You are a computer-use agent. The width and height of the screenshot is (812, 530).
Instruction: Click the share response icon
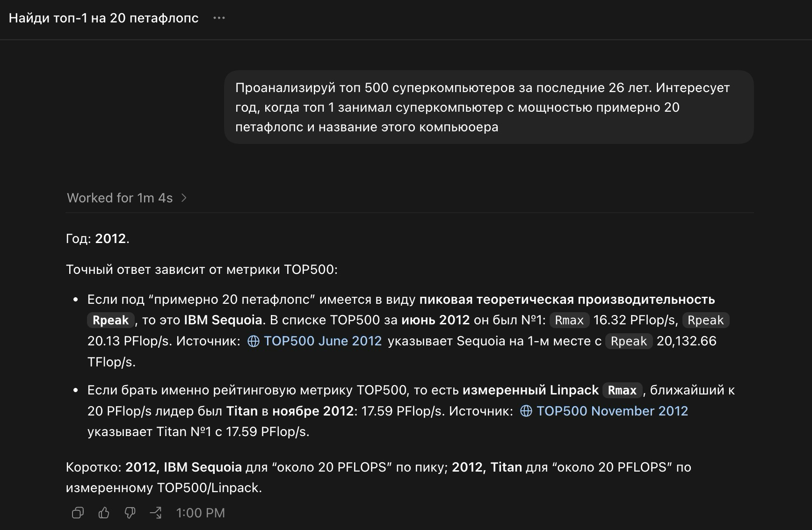click(x=156, y=513)
